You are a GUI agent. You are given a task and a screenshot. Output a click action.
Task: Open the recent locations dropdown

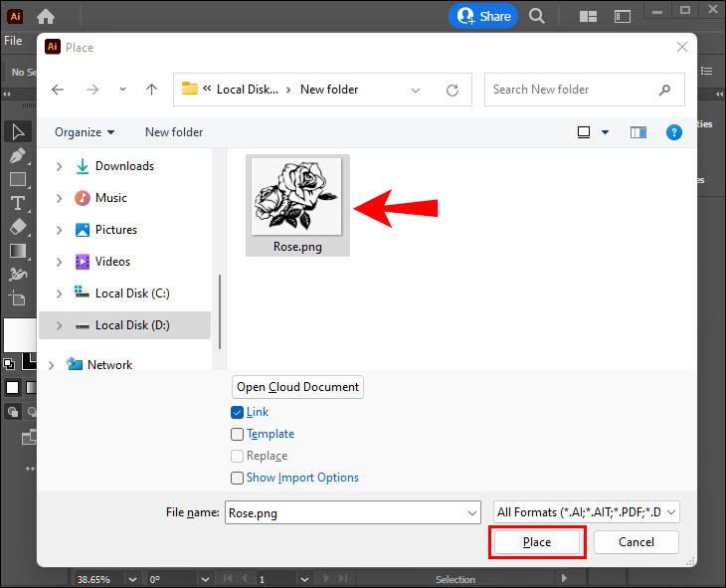(x=122, y=90)
